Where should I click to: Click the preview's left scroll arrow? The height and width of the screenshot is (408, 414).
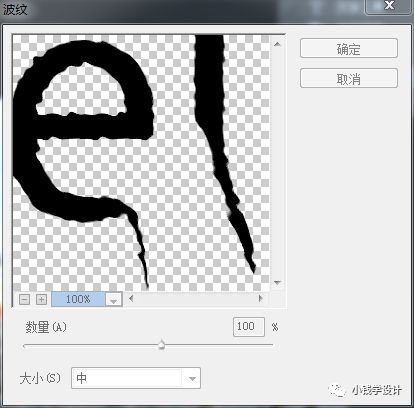tap(131, 298)
